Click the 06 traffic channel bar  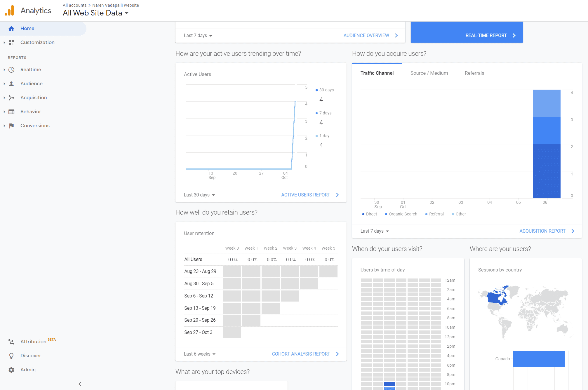[547, 144]
